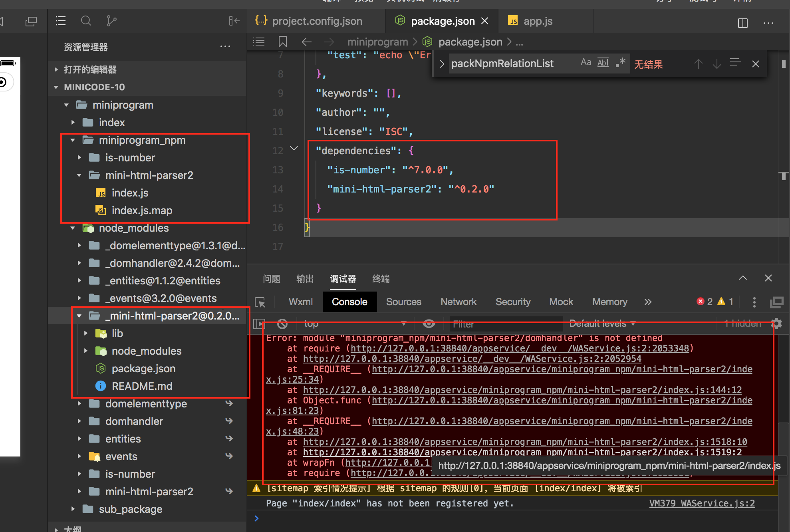The width and height of the screenshot is (790, 532).
Task: Click the editor vertical scrollbar thumb
Action: coord(784,64)
